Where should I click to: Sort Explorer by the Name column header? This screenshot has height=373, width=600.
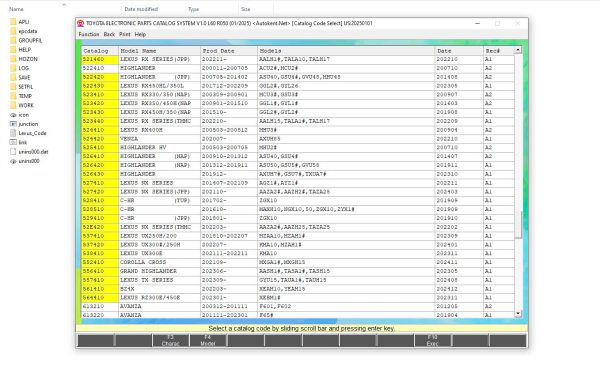[x=16, y=9]
